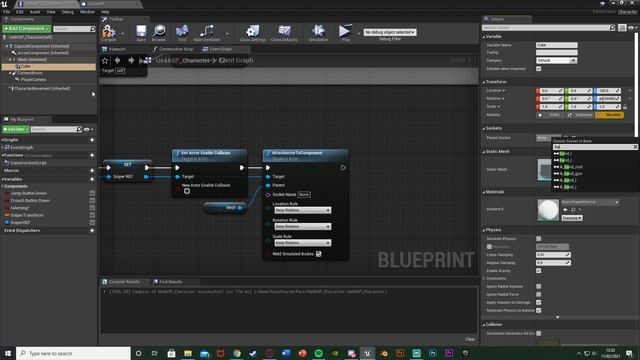Toggle Ignore Radial Force checkbox
The height and width of the screenshot is (360, 640).
click(538, 294)
